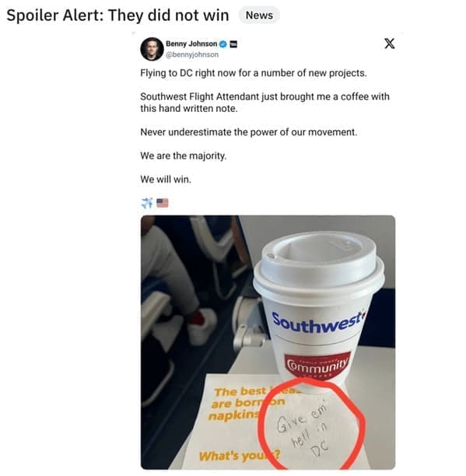466x476 pixels.
Task: Click the airplane emoji
Action: point(147,202)
